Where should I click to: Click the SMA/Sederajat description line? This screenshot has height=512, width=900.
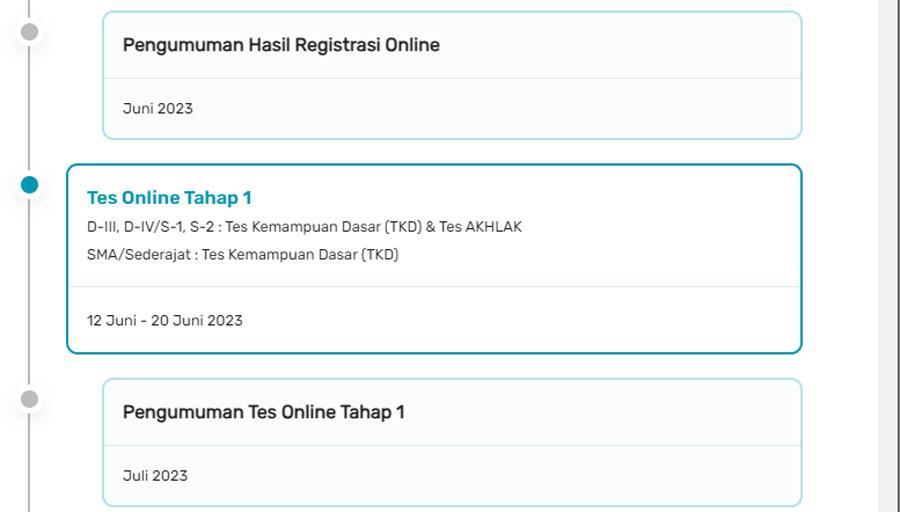(242, 255)
